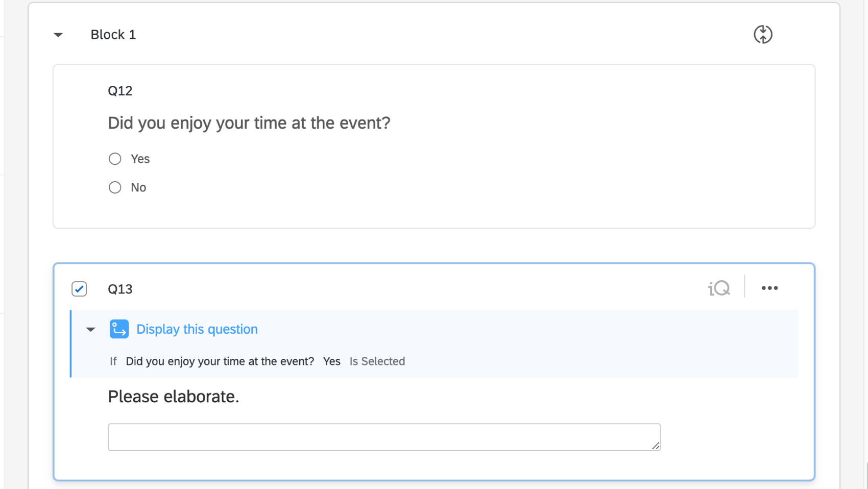The height and width of the screenshot is (489, 868).
Task: Click the 'Is Selected' condition operator
Action: (x=377, y=361)
